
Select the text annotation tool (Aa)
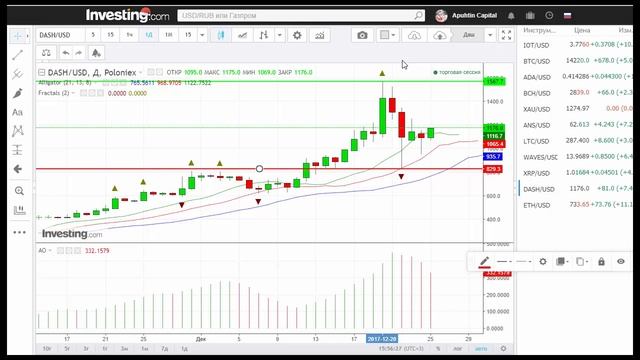(18, 112)
